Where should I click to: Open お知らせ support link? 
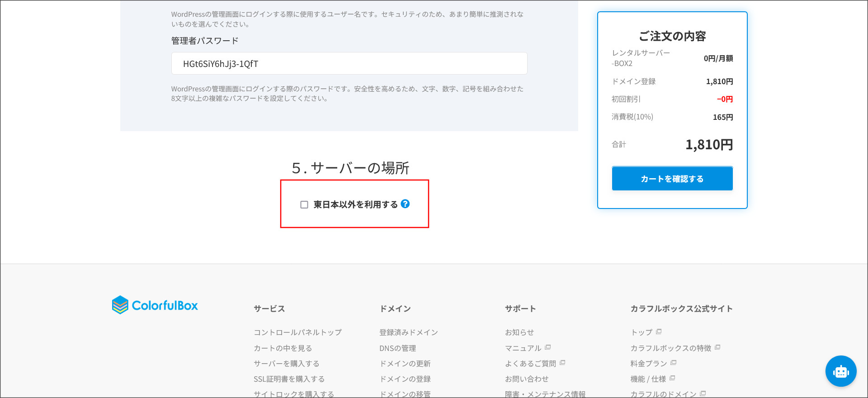[x=519, y=332]
